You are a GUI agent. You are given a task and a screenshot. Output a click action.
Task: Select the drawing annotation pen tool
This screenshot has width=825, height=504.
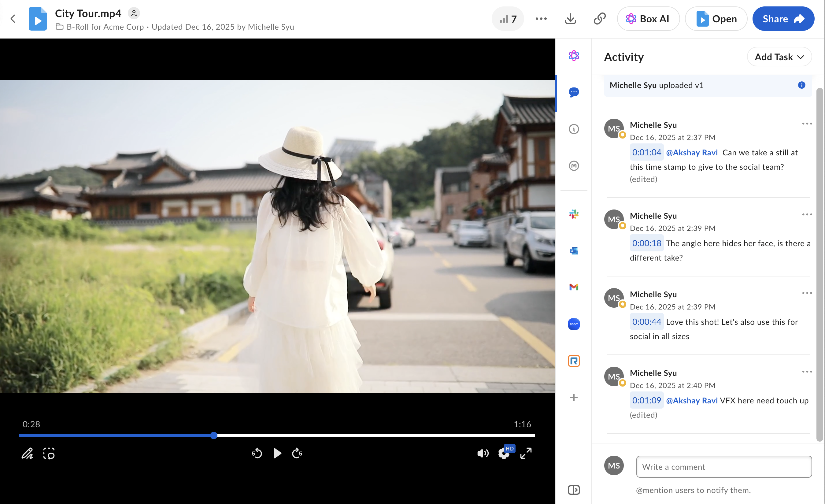pos(27,454)
